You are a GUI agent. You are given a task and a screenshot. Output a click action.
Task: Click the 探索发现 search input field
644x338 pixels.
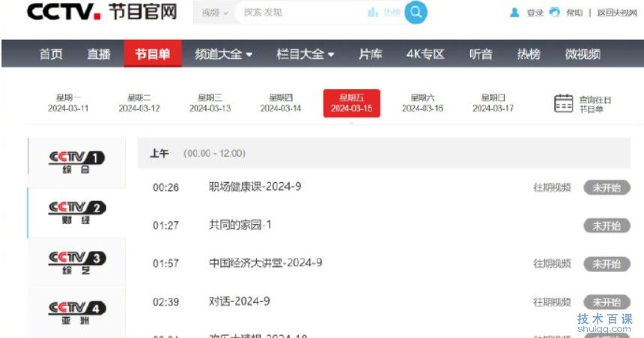pos(300,13)
